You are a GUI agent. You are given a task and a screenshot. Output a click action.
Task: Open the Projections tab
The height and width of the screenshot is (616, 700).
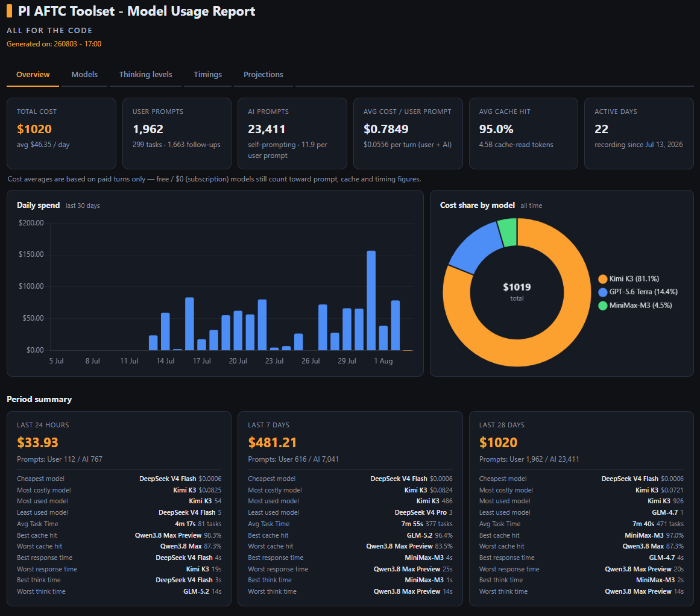coord(263,75)
